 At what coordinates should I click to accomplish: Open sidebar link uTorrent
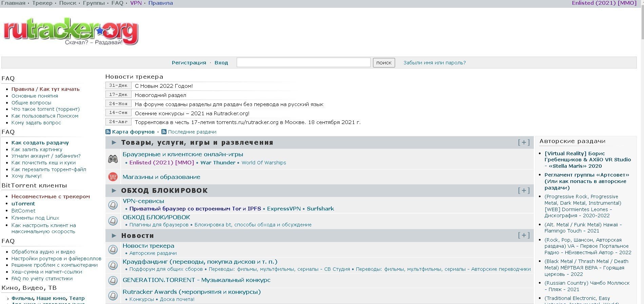click(x=23, y=204)
